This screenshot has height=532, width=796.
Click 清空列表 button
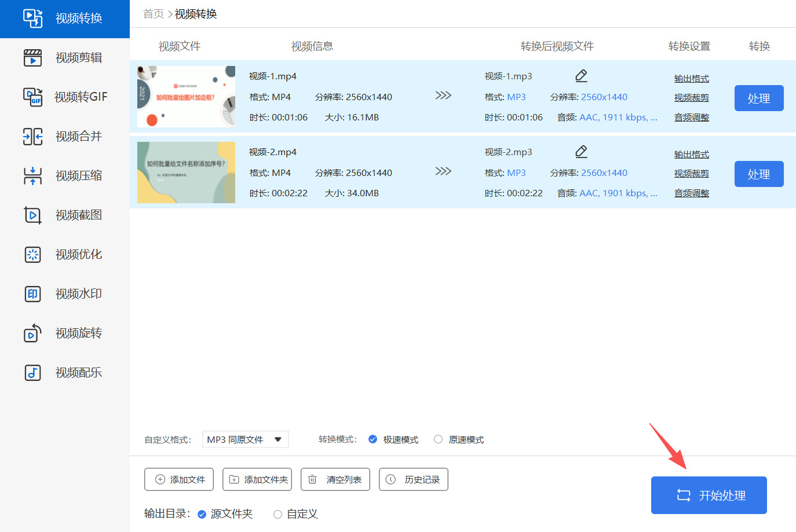tap(335, 479)
